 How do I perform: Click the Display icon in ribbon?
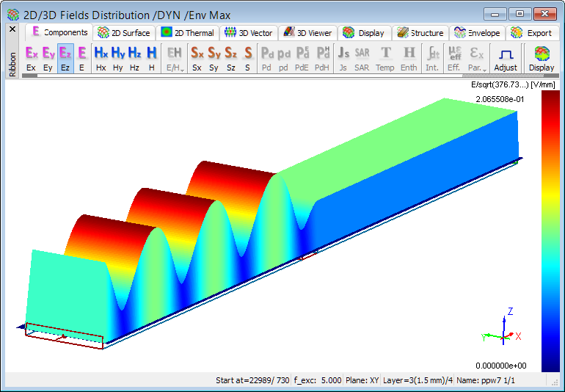[x=542, y=57]
